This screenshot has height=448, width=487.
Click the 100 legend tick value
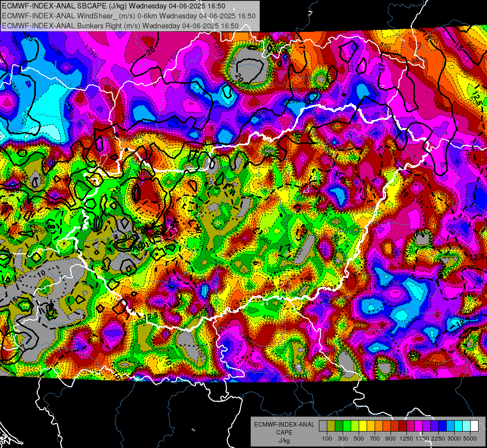pos(327,439)
